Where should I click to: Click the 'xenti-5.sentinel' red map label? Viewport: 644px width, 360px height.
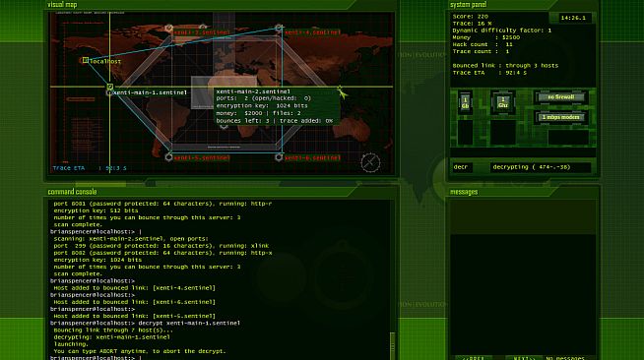(x=202, y=157)
